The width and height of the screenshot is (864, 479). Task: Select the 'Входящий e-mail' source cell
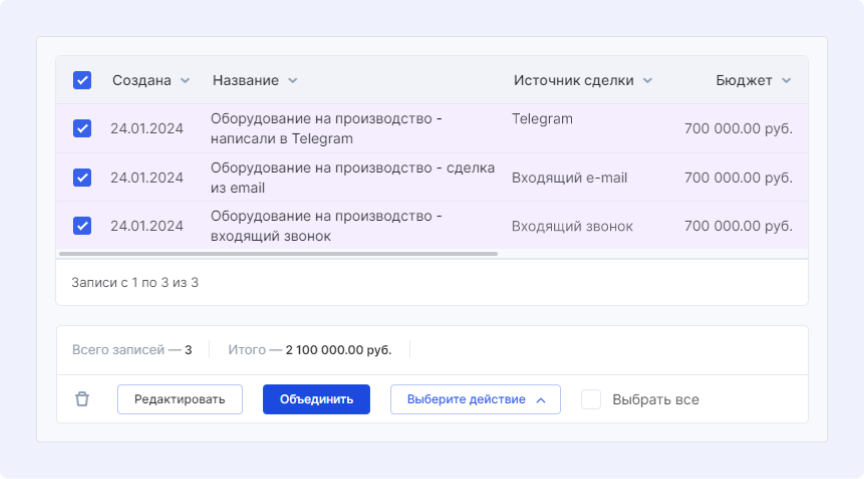569,177
